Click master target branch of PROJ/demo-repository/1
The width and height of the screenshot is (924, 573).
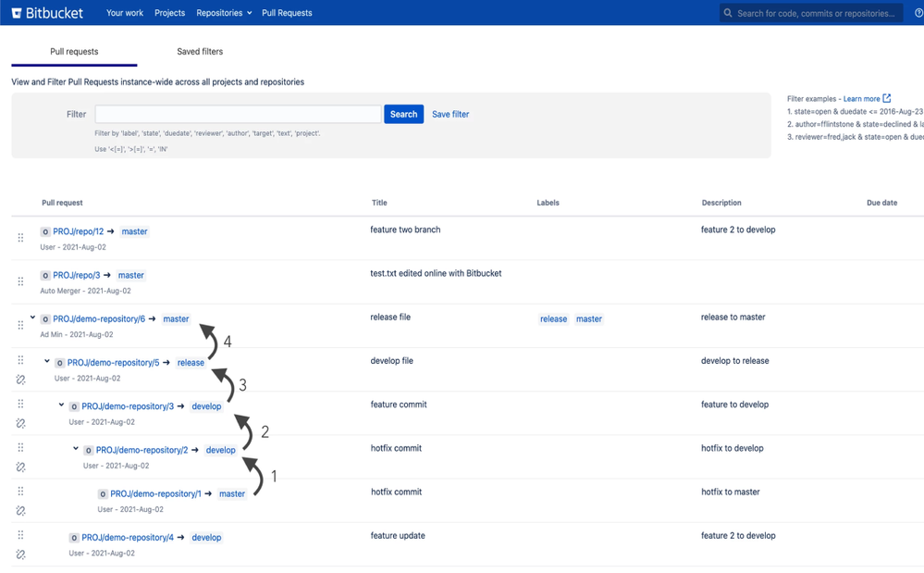tap(232, 494)
